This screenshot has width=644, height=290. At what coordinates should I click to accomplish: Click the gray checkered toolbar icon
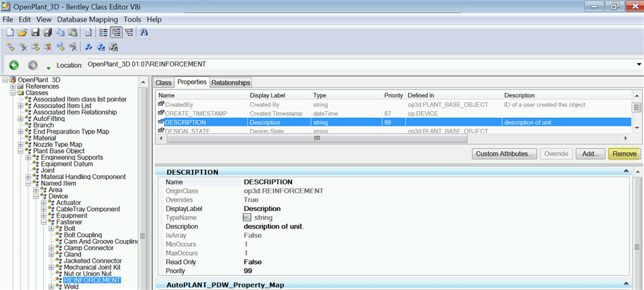[x=114, y=47]
